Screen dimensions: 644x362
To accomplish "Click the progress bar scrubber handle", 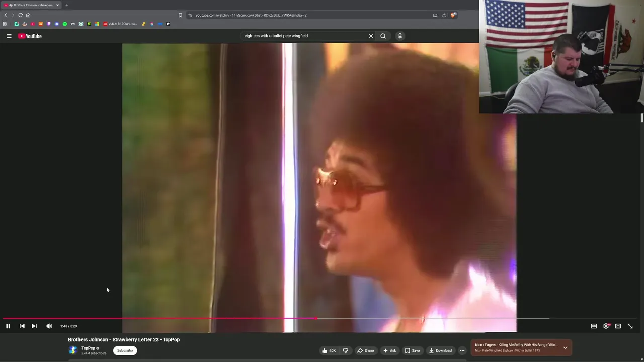I will point(316,318).
